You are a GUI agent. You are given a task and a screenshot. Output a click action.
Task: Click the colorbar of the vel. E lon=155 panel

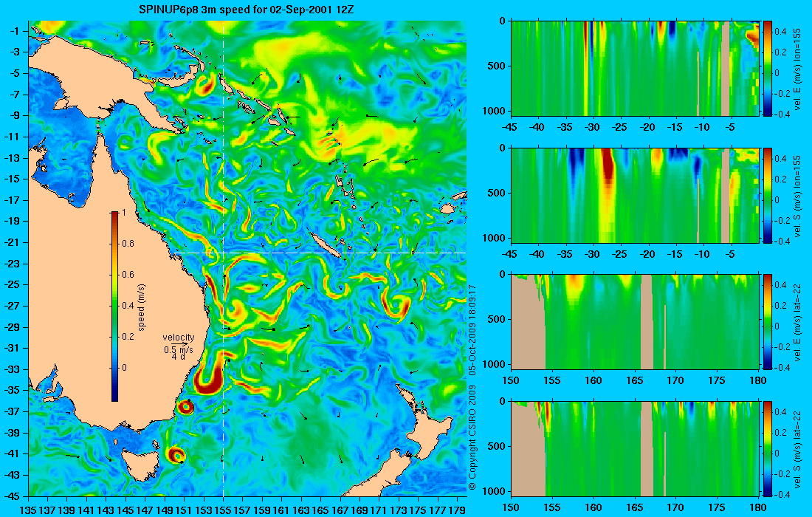tap(768, 69)
